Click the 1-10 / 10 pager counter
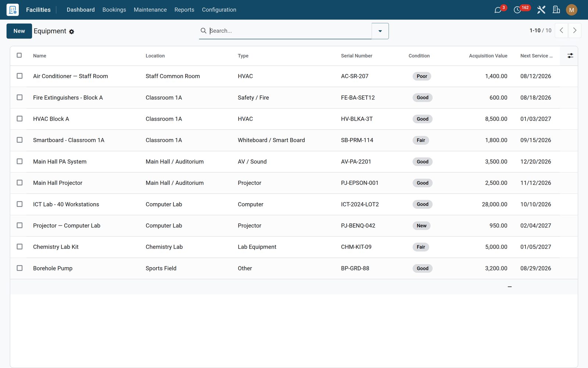This screenshot has height=368, width=588. [x=540, y=31]
